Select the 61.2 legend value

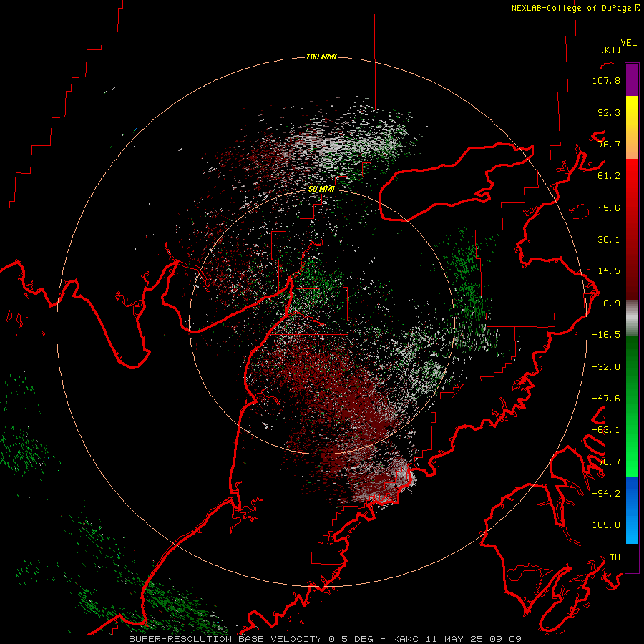[x=609, y=176]
